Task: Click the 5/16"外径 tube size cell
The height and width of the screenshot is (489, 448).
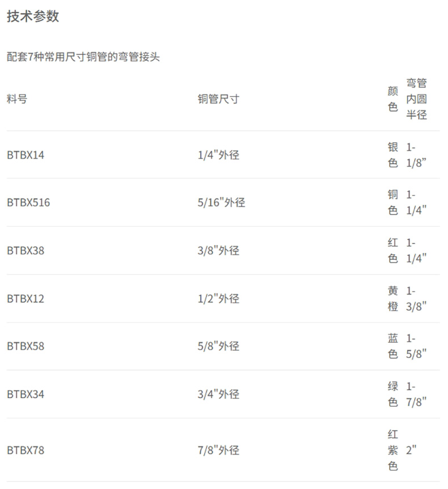Action: pos(221,203)
